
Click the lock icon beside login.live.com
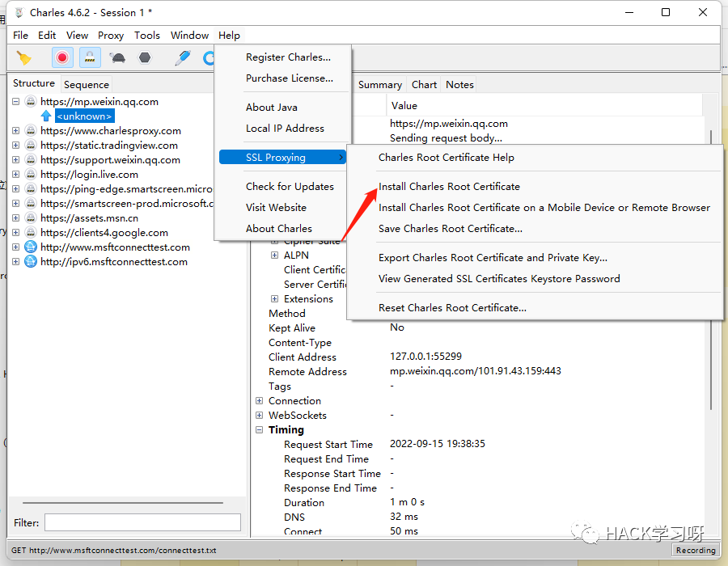pos(31,175)
